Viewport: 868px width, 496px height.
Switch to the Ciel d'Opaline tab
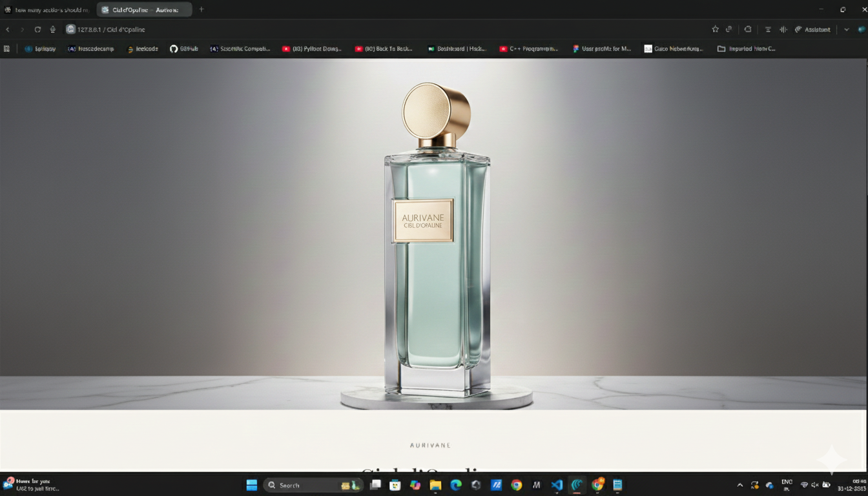click(142, 9)
